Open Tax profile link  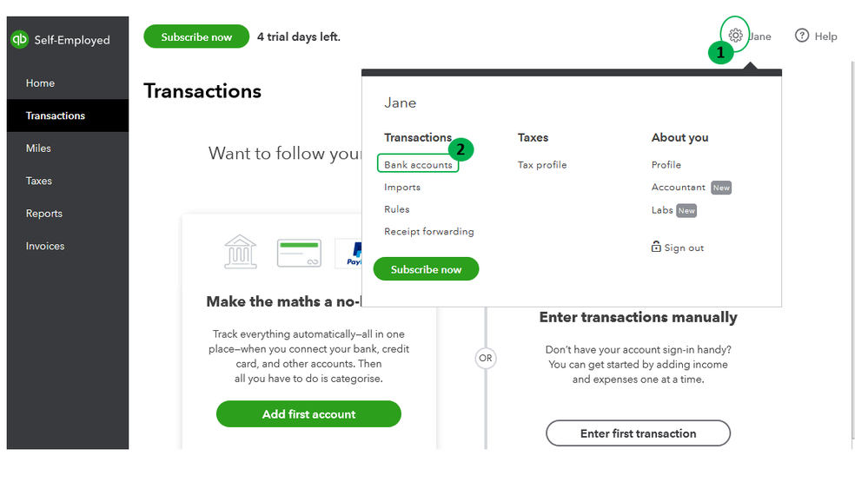click(542, 165)
